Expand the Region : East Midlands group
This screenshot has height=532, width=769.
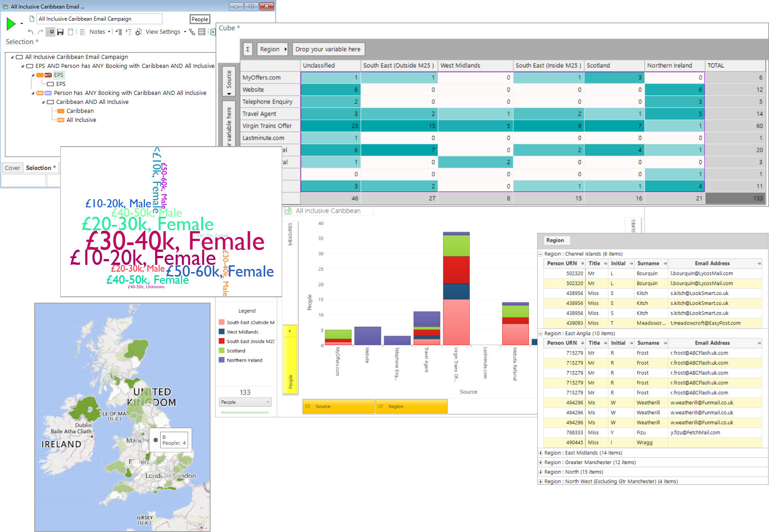(540, 453)
